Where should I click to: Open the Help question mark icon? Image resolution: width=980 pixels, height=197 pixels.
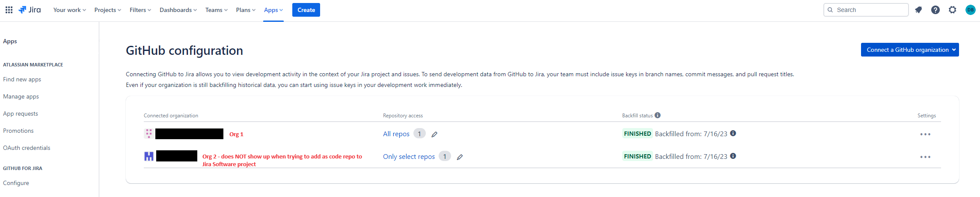(x=935, y=10)
